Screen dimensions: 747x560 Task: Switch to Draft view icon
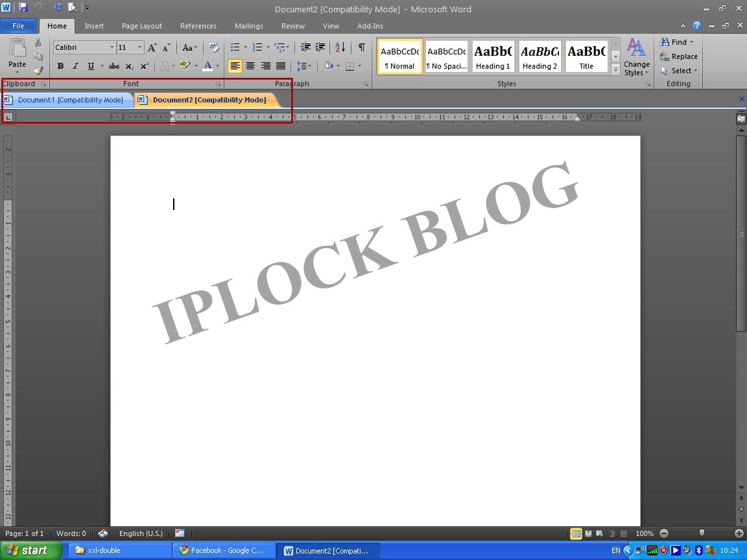(624, 533)
